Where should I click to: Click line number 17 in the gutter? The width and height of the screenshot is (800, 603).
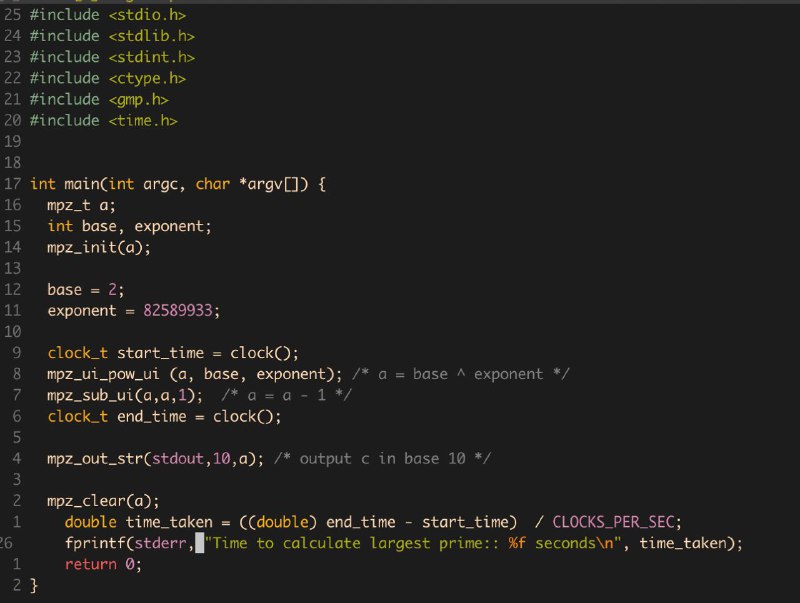(x=13, y=184)
